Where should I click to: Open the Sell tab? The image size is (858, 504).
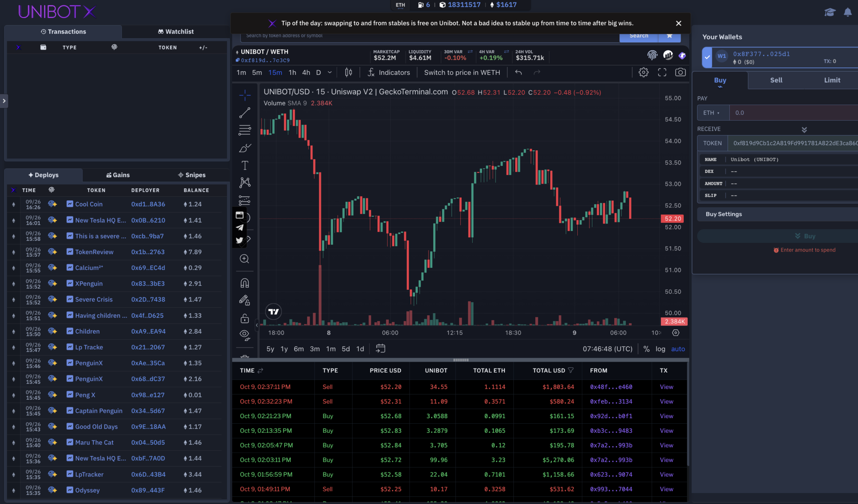[776, 80]
